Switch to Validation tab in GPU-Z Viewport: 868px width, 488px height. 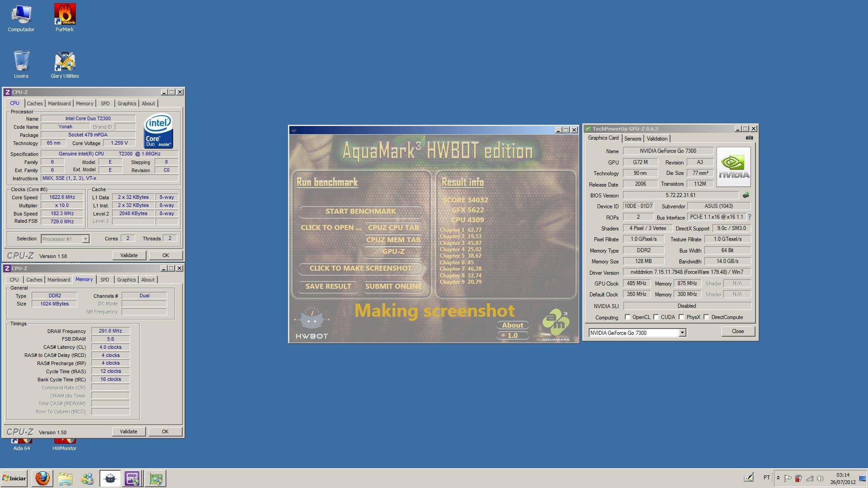[657, 139]
